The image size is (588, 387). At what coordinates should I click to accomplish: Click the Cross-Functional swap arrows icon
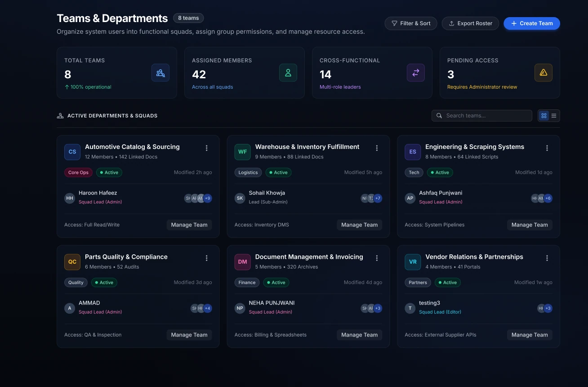416,73
